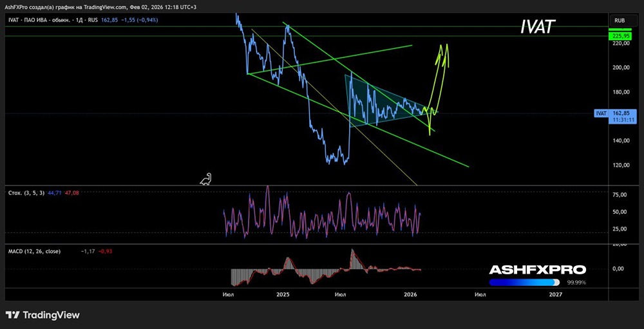Screen dimensions: 644x329
Task: Select the MACD (12, 26, close) indicator label
Action: pos(34,251)
